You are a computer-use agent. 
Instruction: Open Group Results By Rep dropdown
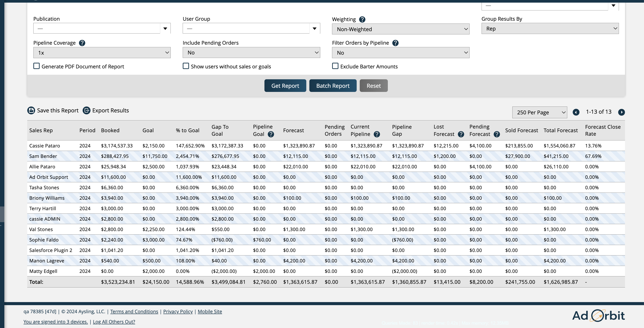pyautogui.click(x=550, y=29)
